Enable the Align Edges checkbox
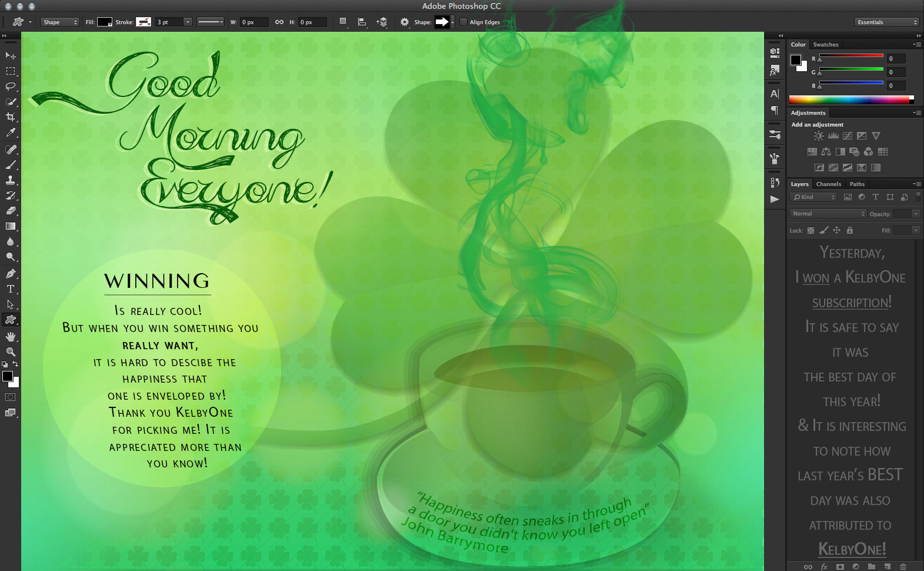Image resolution: width=924 pixels, height=571 pixels. tap(463, 22)
